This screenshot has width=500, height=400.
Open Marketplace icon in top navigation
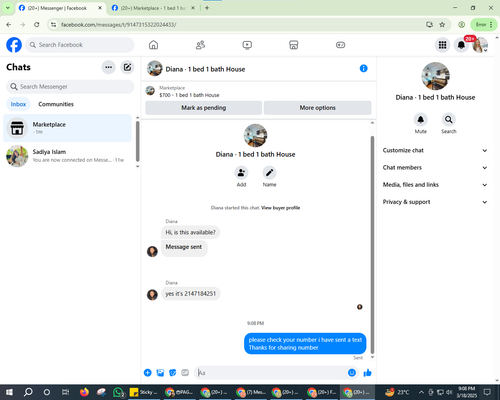tap(294, 45)
